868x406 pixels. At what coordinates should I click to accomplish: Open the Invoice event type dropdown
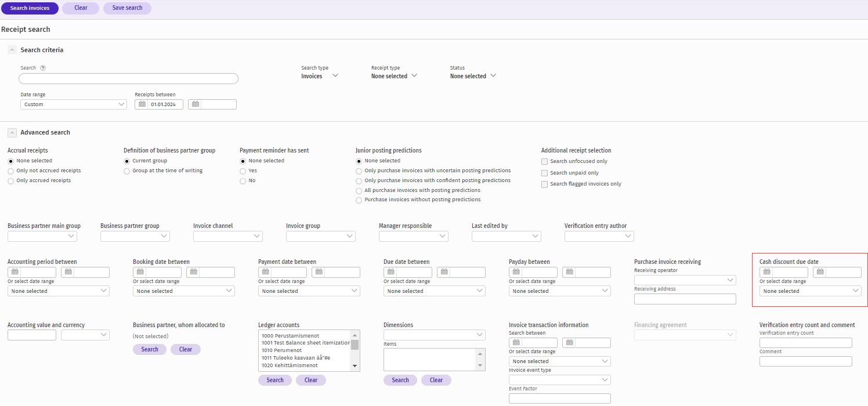[x=560, y=380]
